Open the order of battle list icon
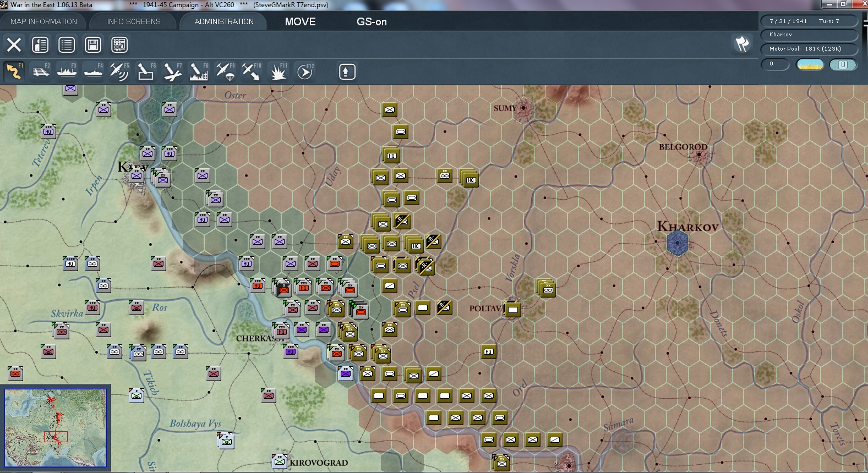Viewport: 868px width, 473px height. 67,45
